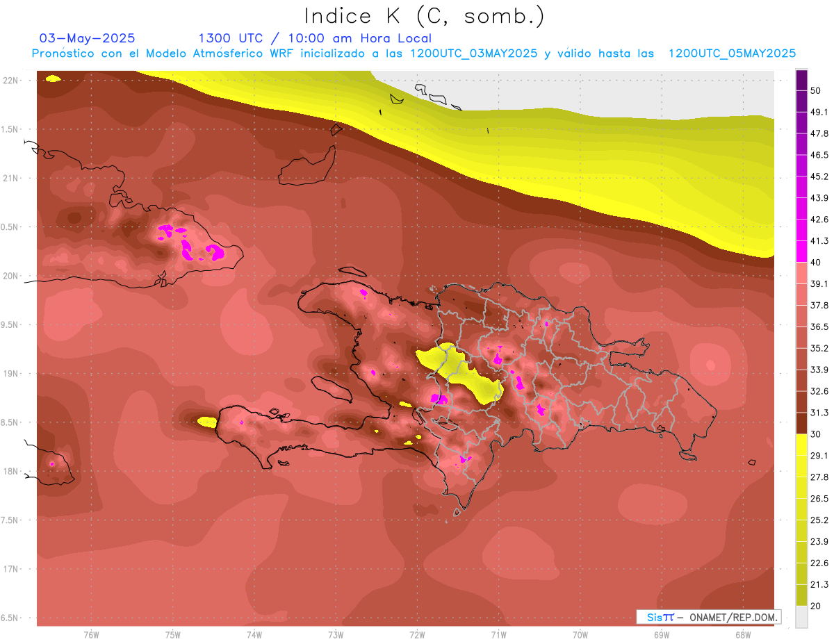Click the "68W" longitude label
This screenshot has width=834, height=644.
point(743,634)
